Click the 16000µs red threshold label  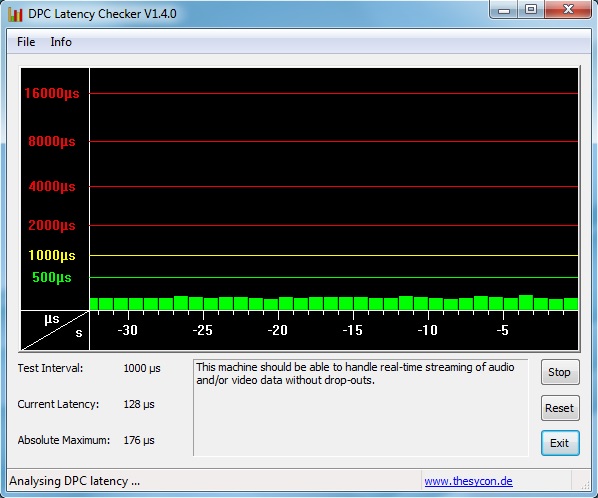[x=52, y=93]
